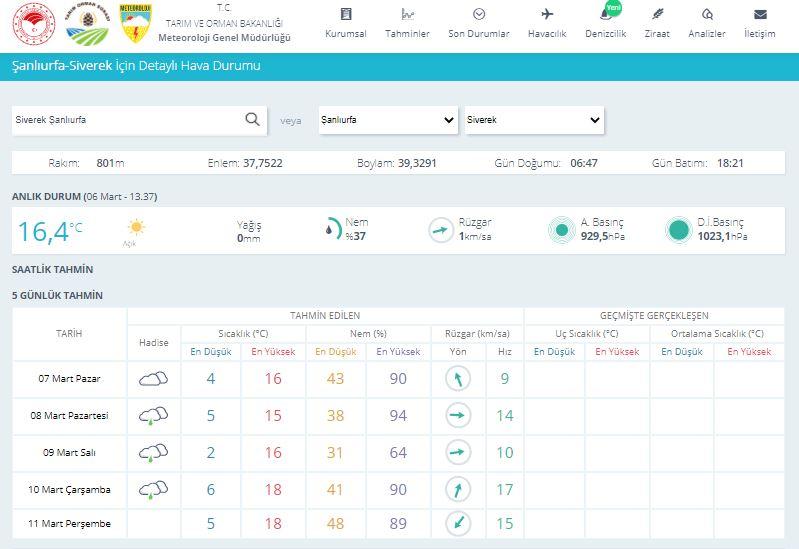799x549 pixels.
Task: Click the Siverek Şanlıurfa search field
Action: 139,120
